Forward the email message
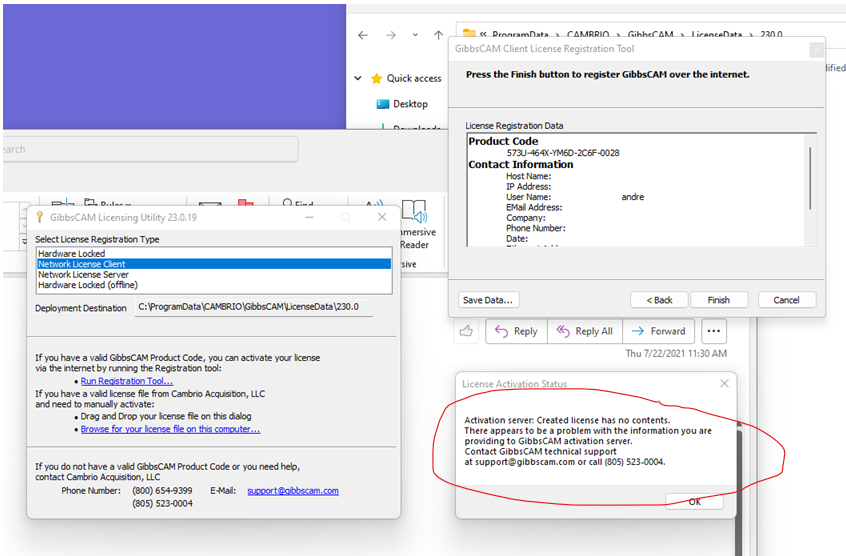Screen dimensions: 846x556 point(658,331)
